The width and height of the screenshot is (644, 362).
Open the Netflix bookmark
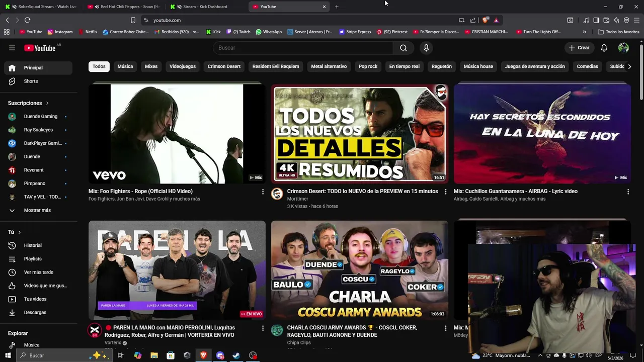click(x=88, y=32)
